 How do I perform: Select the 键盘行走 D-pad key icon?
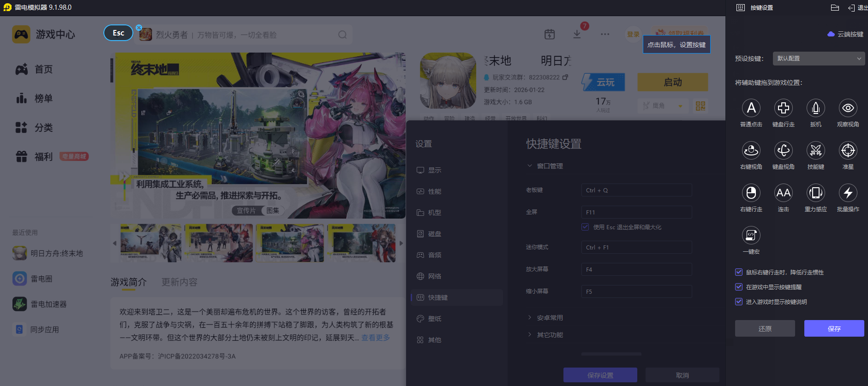784,108
